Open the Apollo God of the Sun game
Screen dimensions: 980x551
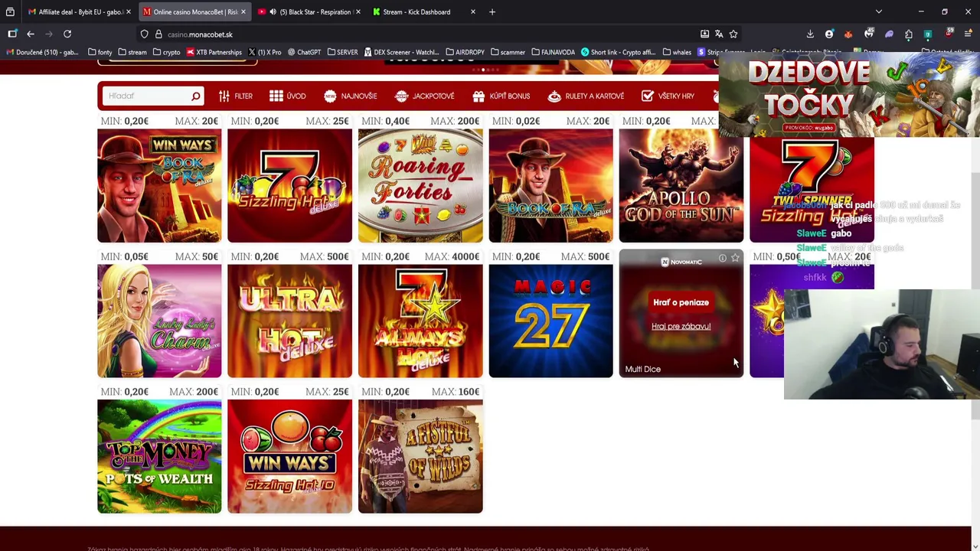681,185
